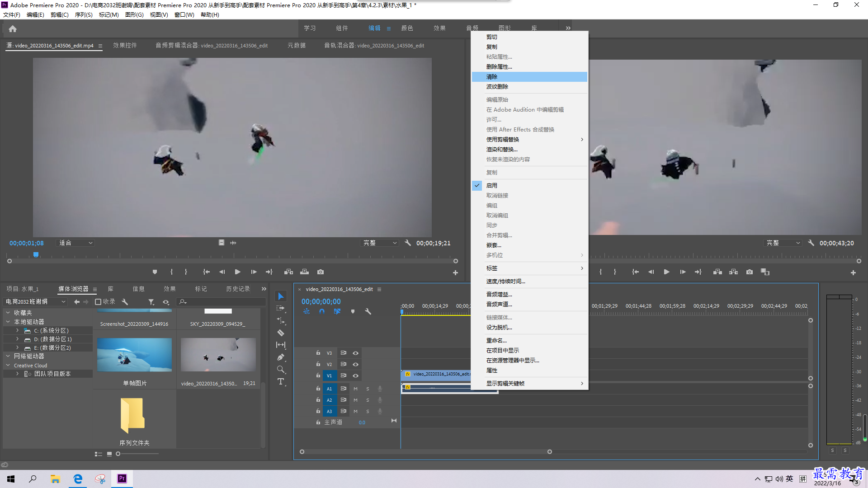This screenshot has height=488, width=868.
Task: Click 重命名... in context menu
Action: click(x=529, y=341)
